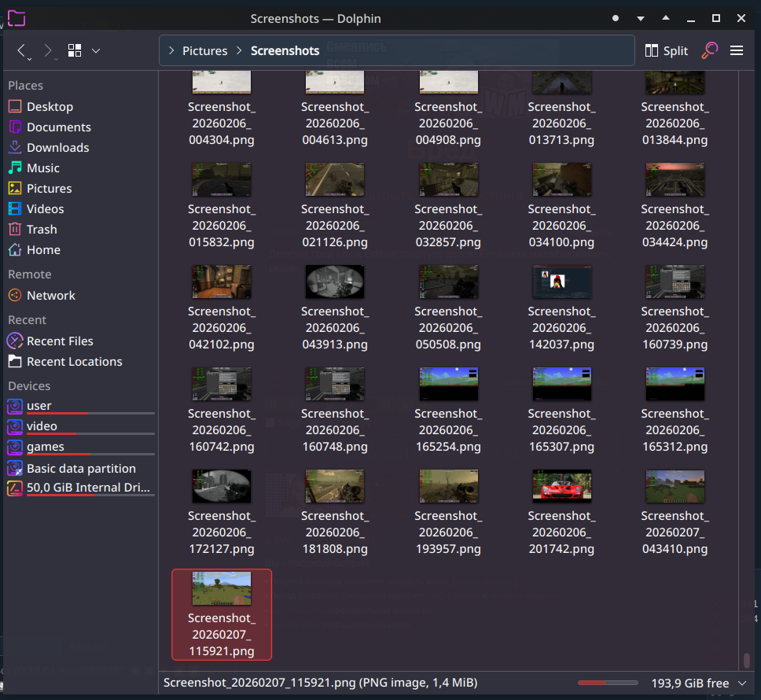Click Screenshots breadcrumb in location bar
761x700 pixels.
tap(285, 50)
